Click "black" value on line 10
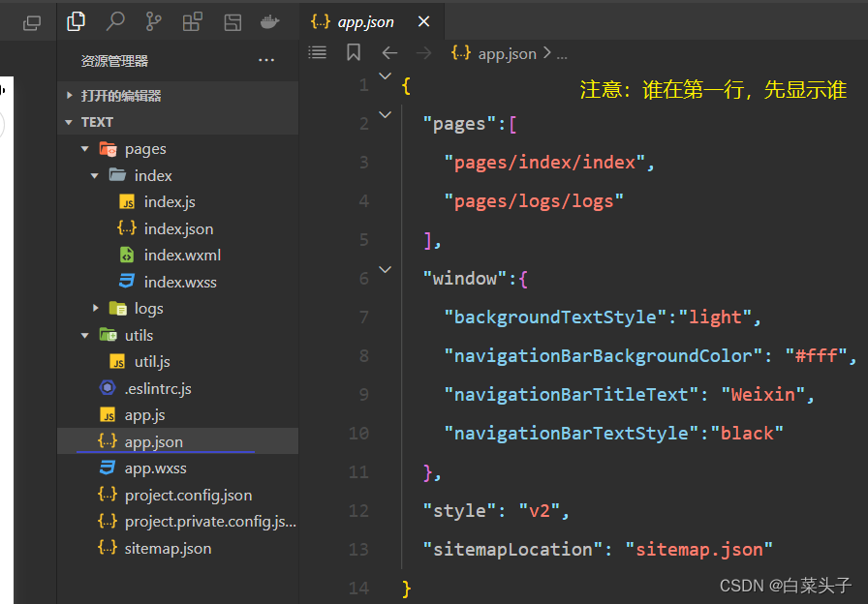The width and height of the screenshot is (868, 604). pos(747,433)
